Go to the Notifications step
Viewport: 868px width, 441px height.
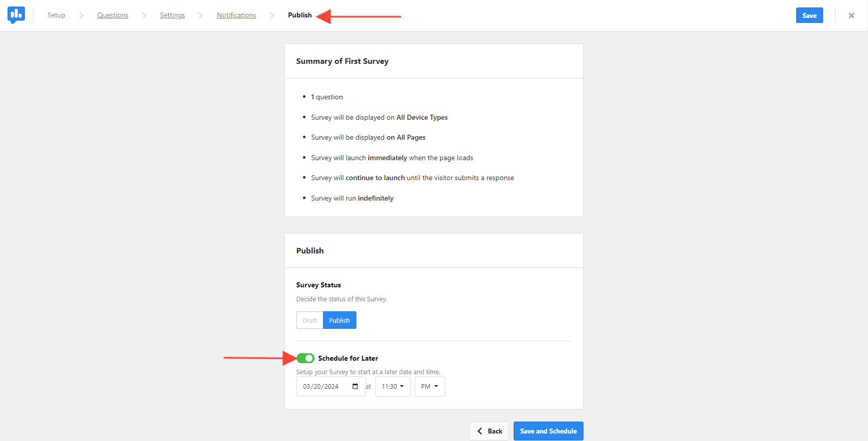point(237,15)
